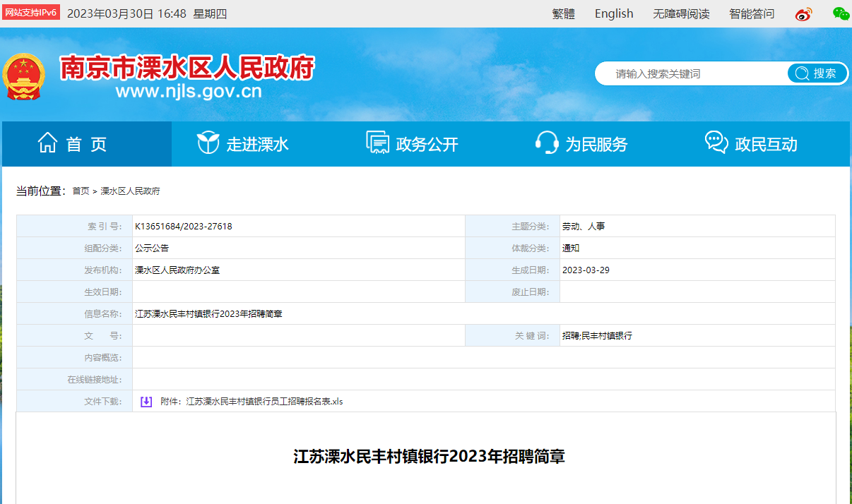Download the 招聘报名表.xls attachment
Viewport: 852px width, 504px height.
[x=252, y=402]
